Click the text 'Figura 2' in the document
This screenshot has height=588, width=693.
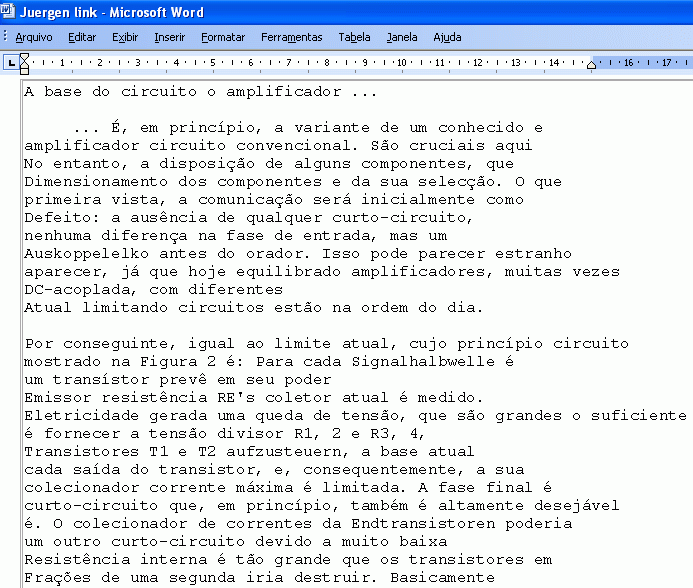(x=178, y=362)
